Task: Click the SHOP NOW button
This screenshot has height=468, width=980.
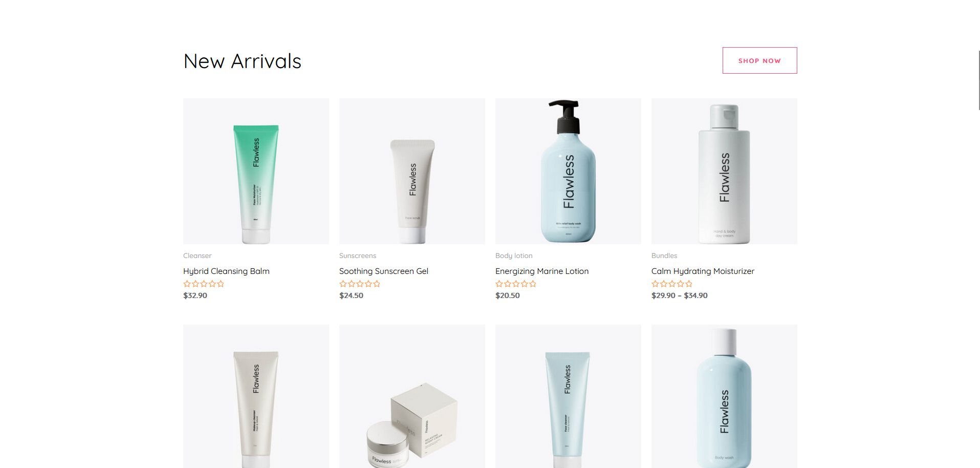Action: (759, 60)
